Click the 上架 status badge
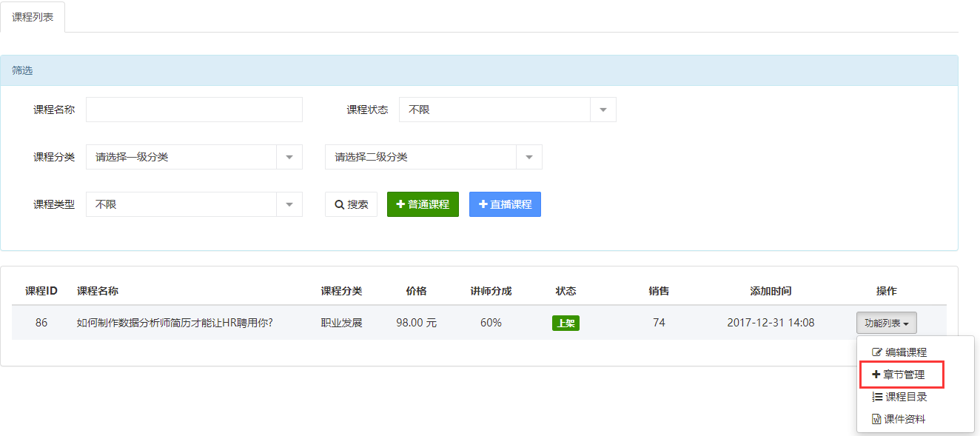This screenshot has height=436, width=980. [565, 323]
